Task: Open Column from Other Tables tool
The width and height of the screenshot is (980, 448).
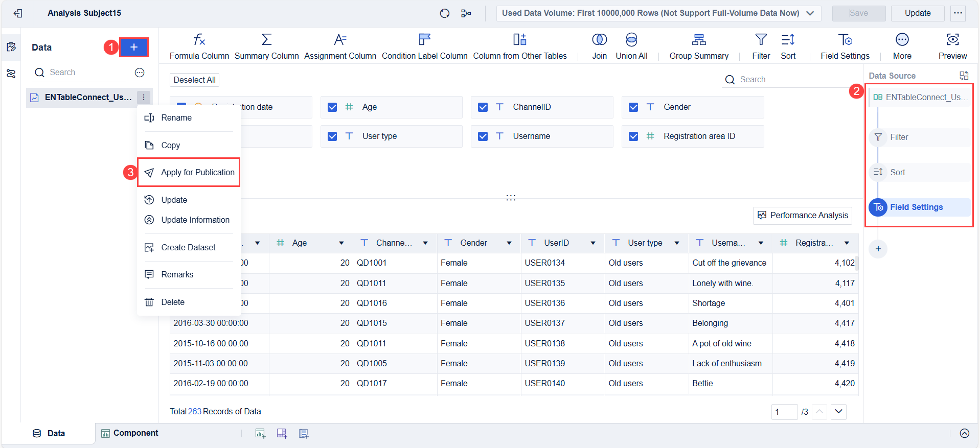Action: point(520,46)
